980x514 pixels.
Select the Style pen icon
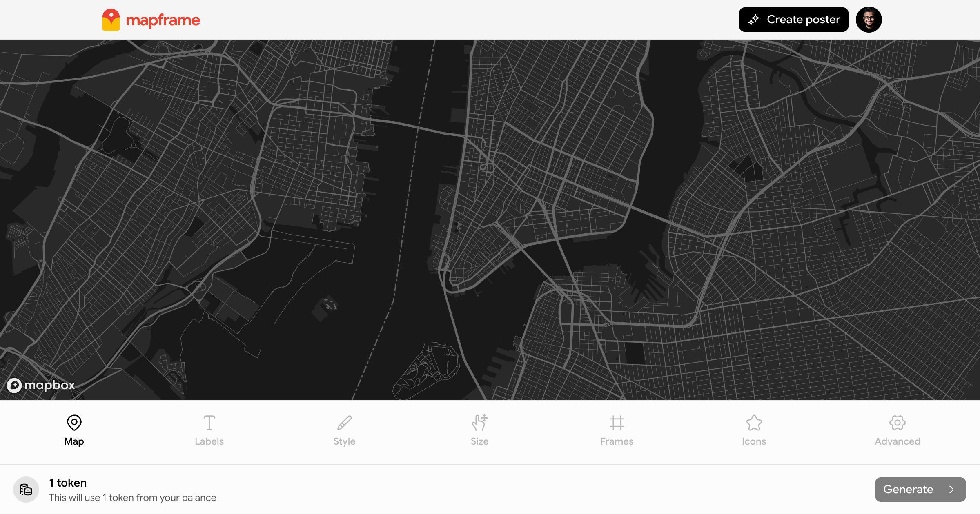pos(344,423)
